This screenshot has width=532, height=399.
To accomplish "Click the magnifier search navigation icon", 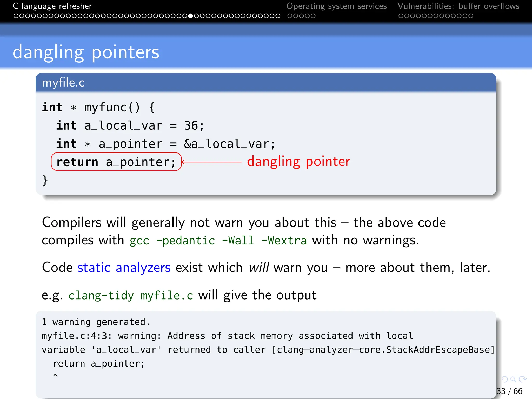I will tap(513, 379).
